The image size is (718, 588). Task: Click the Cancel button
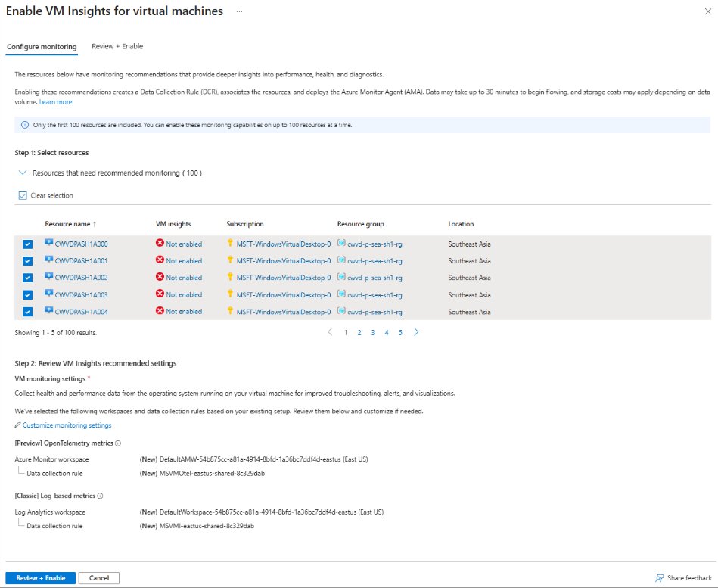pyautogui.click(x=99, y=578)
